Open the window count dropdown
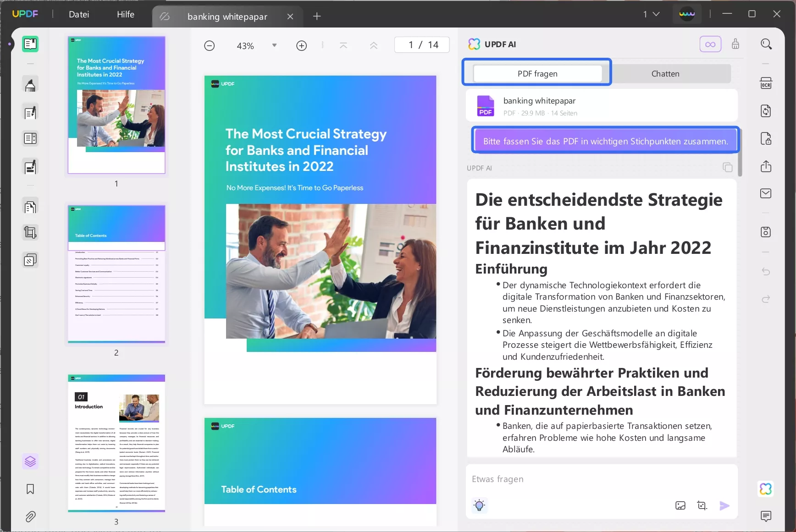Image resolution: width=796 pixels, height=532 pixels. tap(651, 14)
